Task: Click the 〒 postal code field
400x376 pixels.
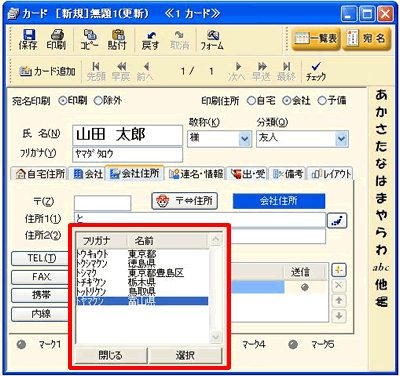Action: coord(102,203)
